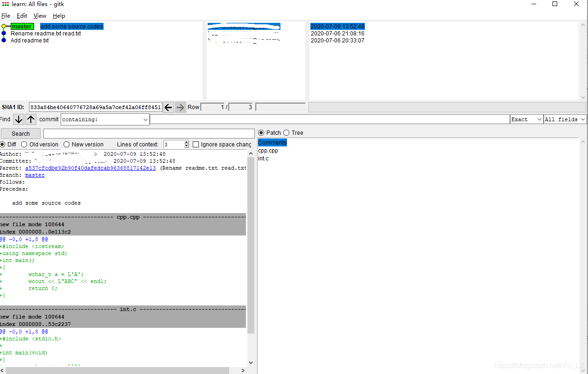This screenshot has width=588, height=374.
Task: Click commit list scroll down arrow
Action: [583, 97]
